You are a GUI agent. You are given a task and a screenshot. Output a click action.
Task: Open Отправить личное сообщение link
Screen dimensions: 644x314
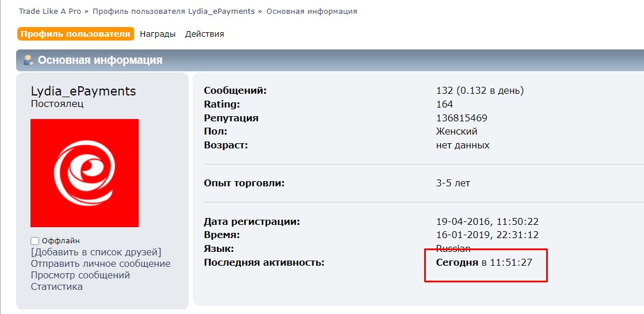click(101, 263)
